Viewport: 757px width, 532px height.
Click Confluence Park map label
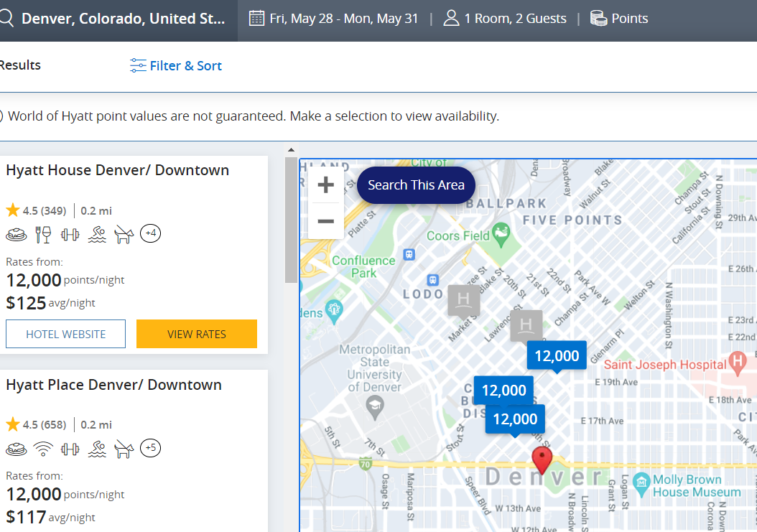coord(363,266)
